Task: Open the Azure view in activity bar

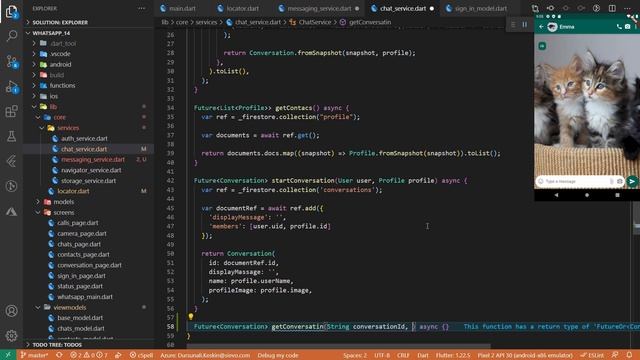Action: 11,211
